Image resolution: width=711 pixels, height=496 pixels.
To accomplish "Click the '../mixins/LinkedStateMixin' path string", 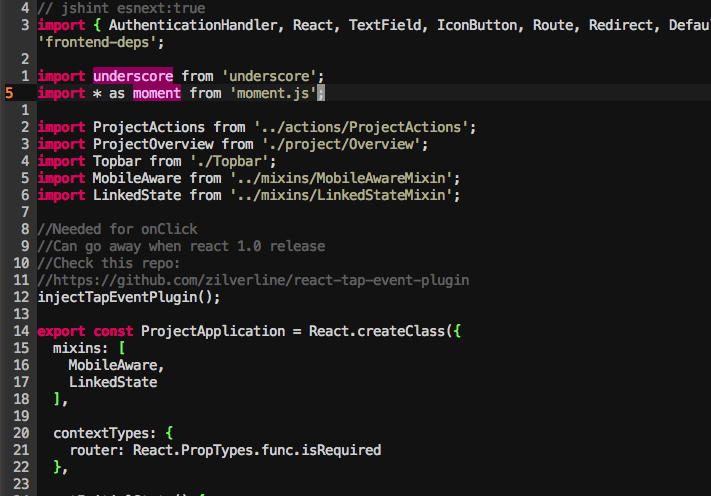I will tap(341, 195).
